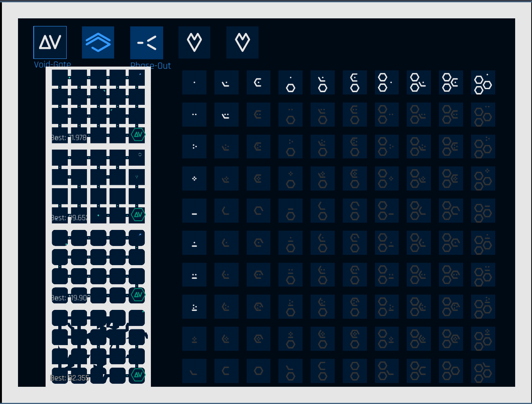Open the dim tile with two stacked hexagons and a dash

[387, 211]
